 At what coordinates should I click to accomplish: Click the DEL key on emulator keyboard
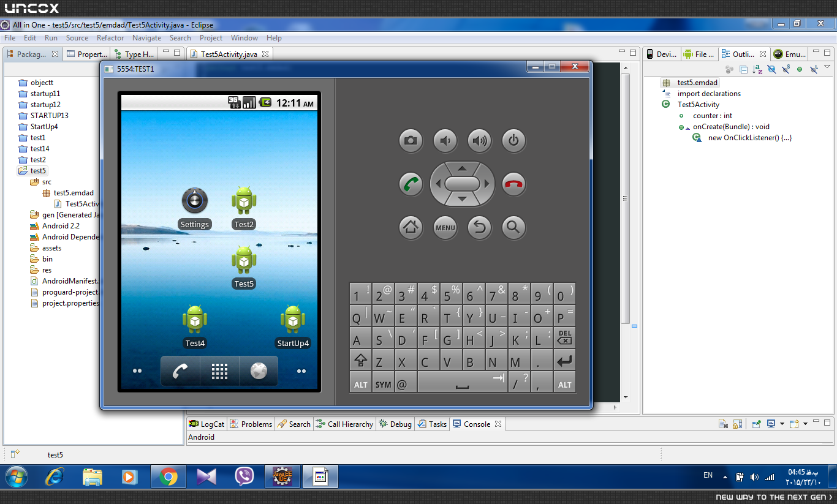click(564, 338)
